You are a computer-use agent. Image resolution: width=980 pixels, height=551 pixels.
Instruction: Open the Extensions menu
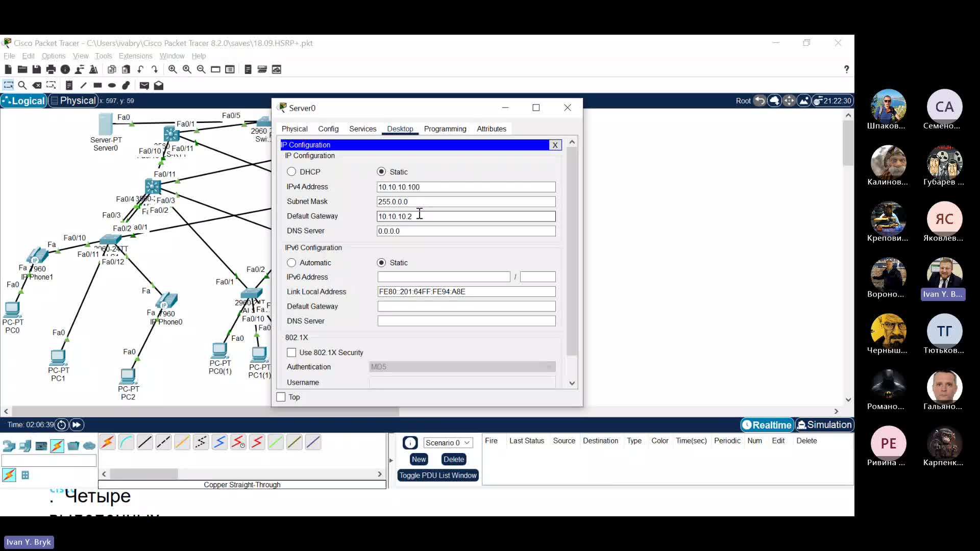[135, 56]
